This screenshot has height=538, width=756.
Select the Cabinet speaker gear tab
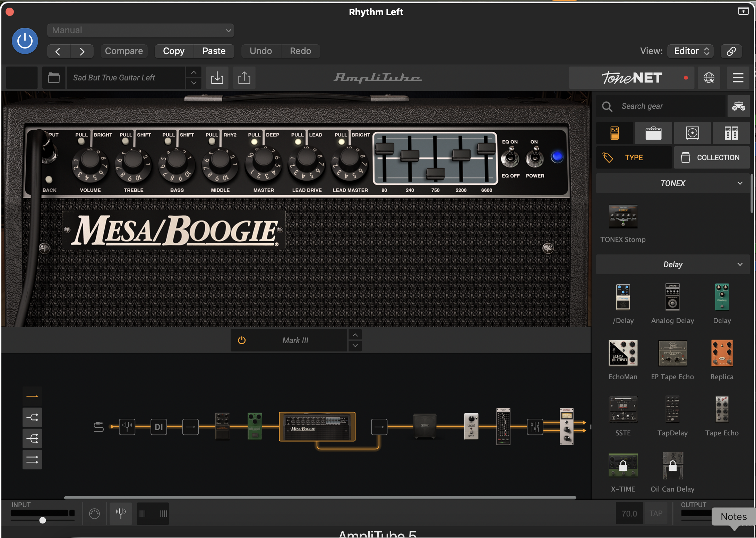coord(692,133)
